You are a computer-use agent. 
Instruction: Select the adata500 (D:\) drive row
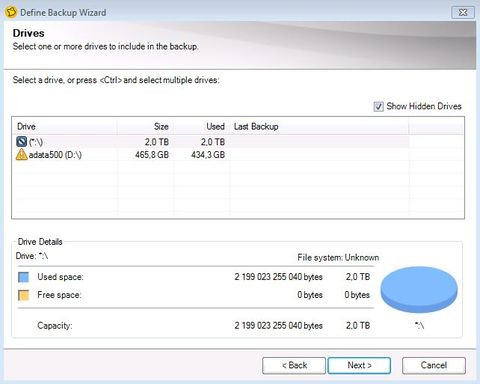point(211,155)
